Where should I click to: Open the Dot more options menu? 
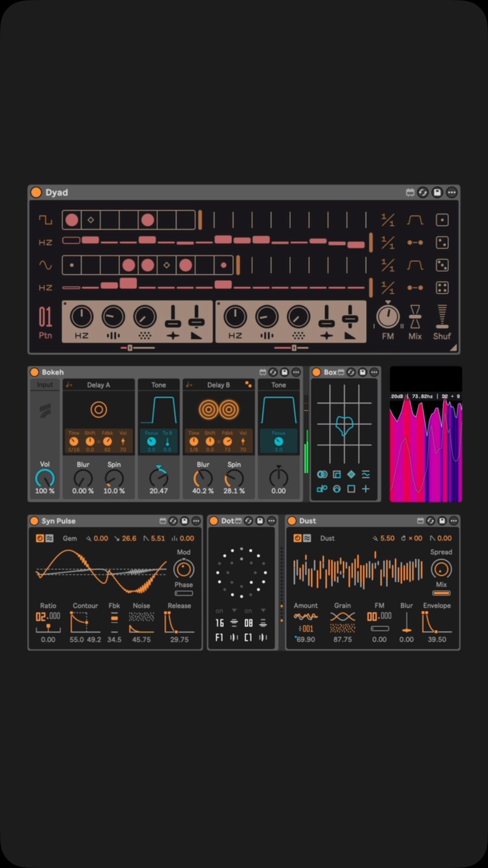pyautogui.click(x=272, y=521)
